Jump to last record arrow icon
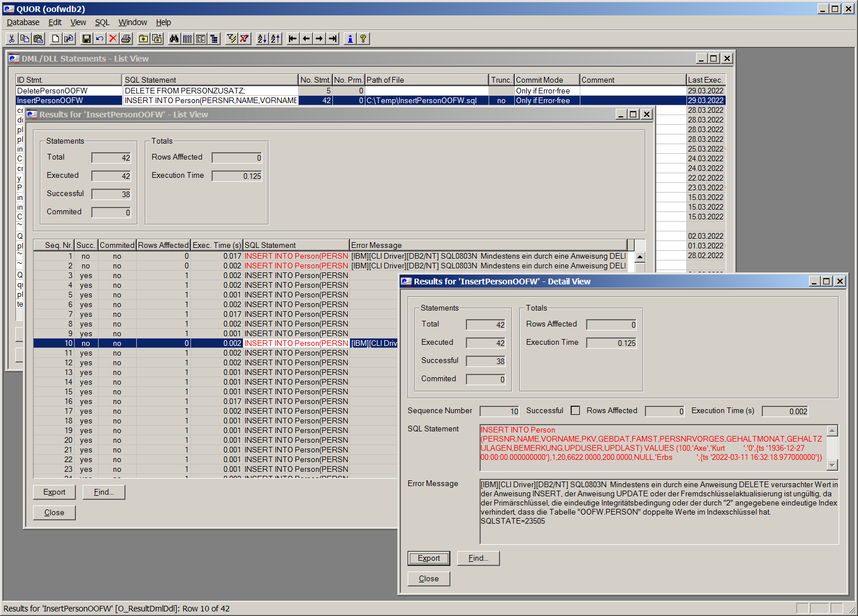Viewport: 858px width, 616px height. pyautogui.click(x=333, y=39)
